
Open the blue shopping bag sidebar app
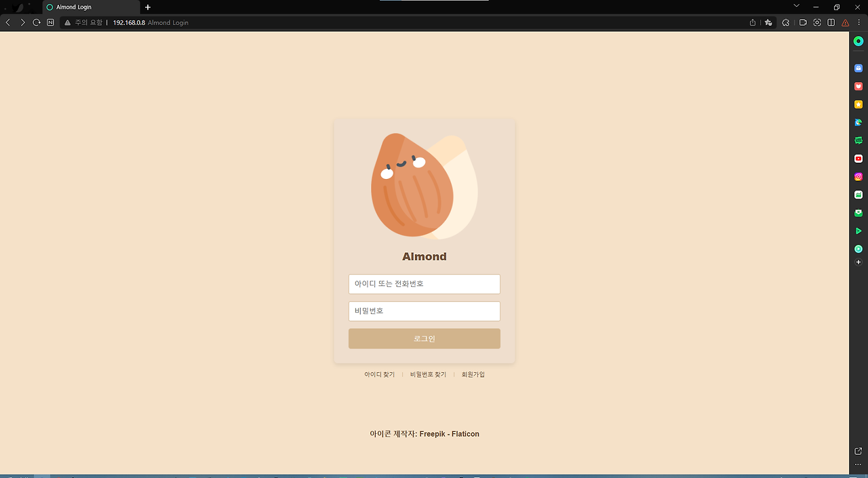click(x=859, y=68)
